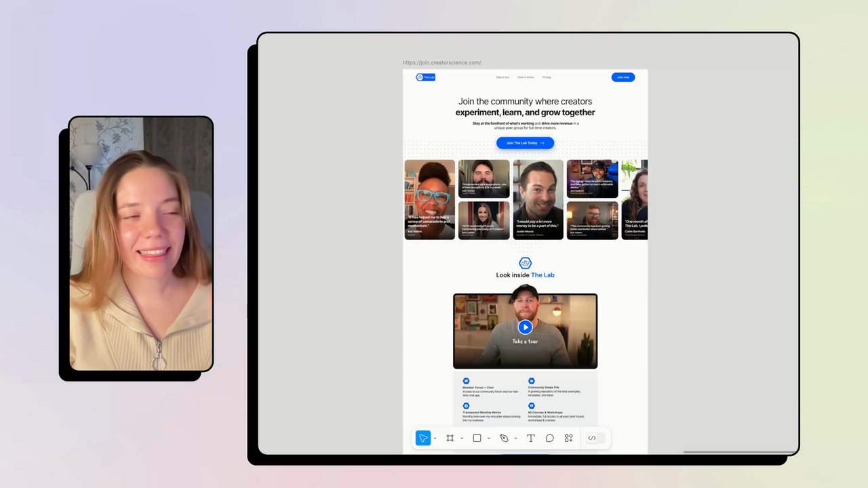Click The Lab logo in the page header
The height and width of the screenshot is (488, 868).
click(x=426, y=77)
